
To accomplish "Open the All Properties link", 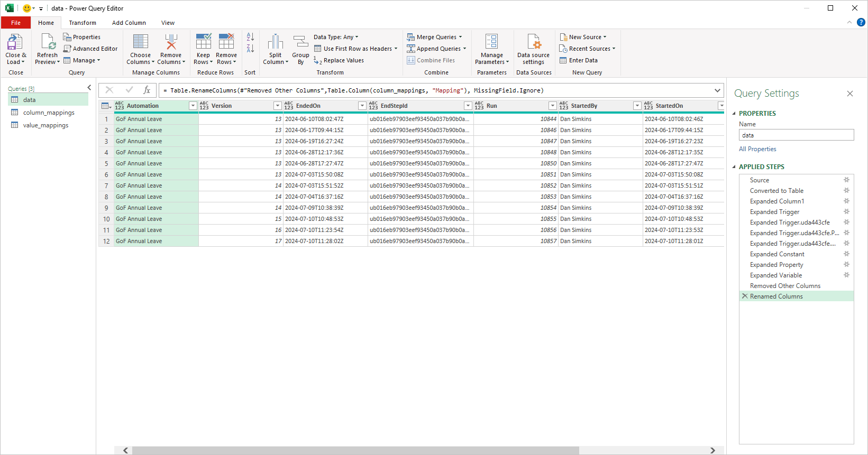I will click(757, 149).
